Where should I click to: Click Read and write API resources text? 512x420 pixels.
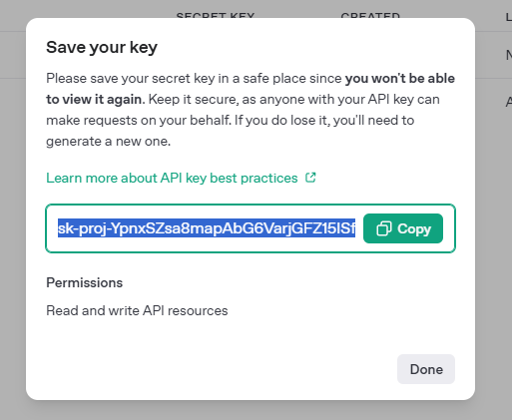coord(137,310)
